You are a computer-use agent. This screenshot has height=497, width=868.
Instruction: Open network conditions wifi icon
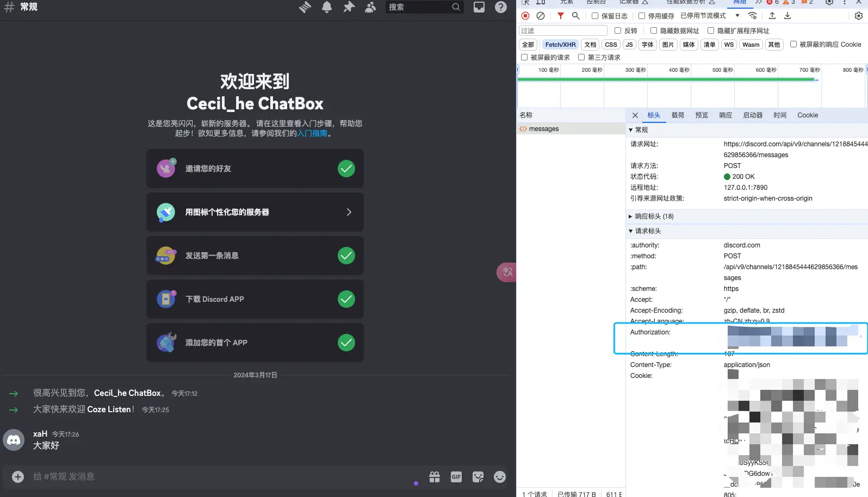pos(753,16)
